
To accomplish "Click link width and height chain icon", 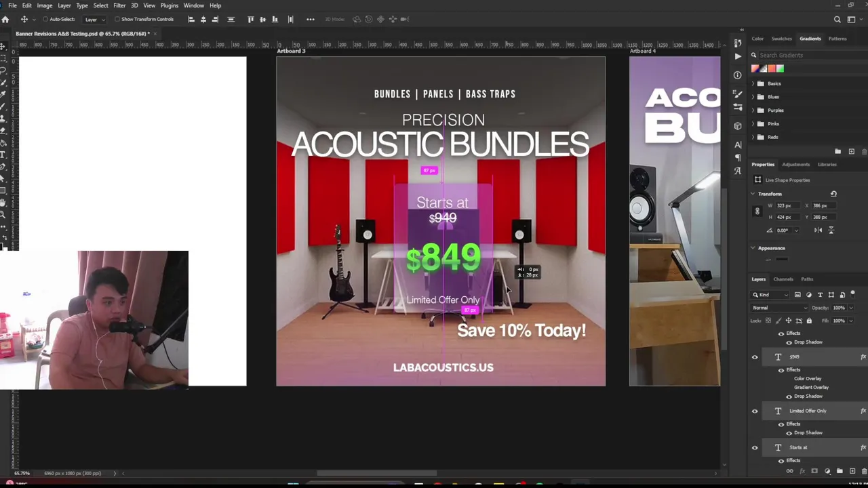I will pyautogui.click(x=757, y=211).
